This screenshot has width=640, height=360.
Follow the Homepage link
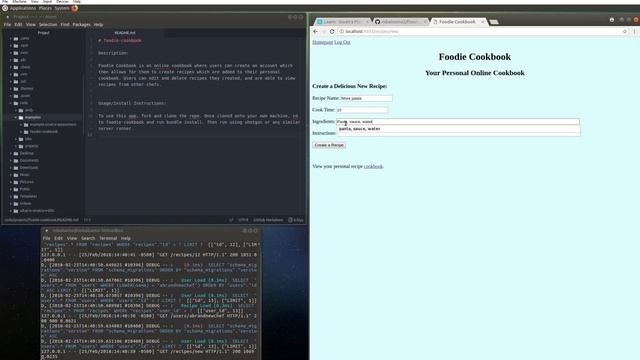coord(322,42)
